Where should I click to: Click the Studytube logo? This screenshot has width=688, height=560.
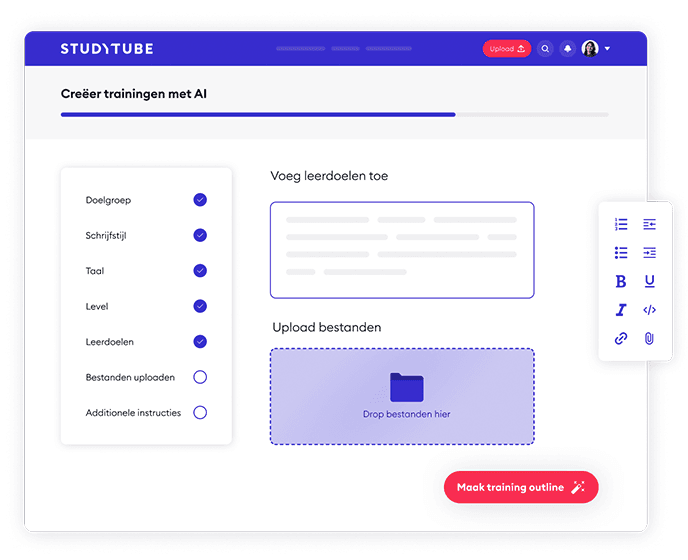click(x=107, y=49)
